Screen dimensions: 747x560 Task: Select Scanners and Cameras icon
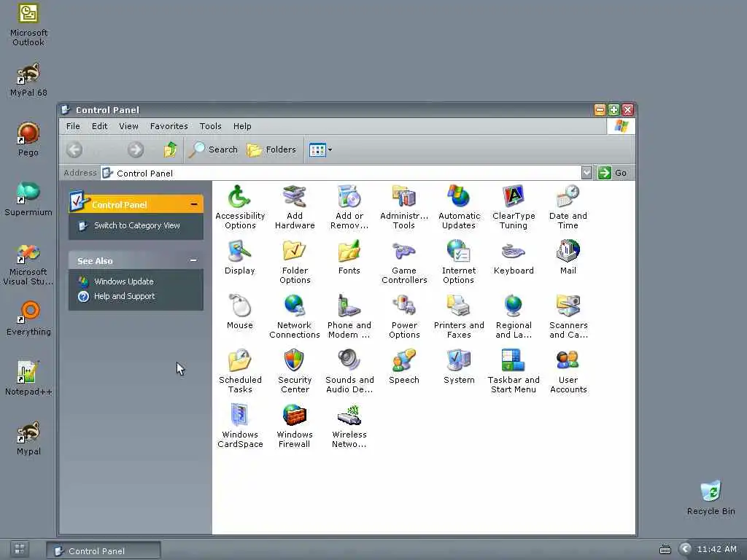coord(568,306)
